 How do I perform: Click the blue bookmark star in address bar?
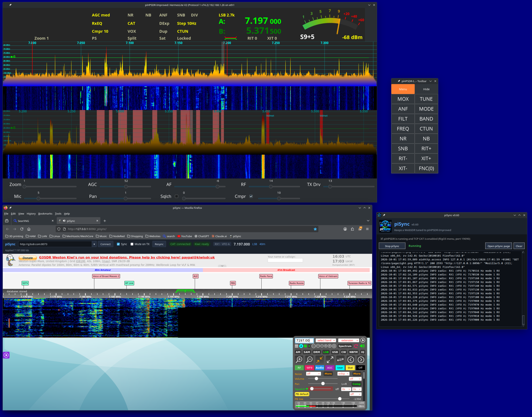pos(315,229)
